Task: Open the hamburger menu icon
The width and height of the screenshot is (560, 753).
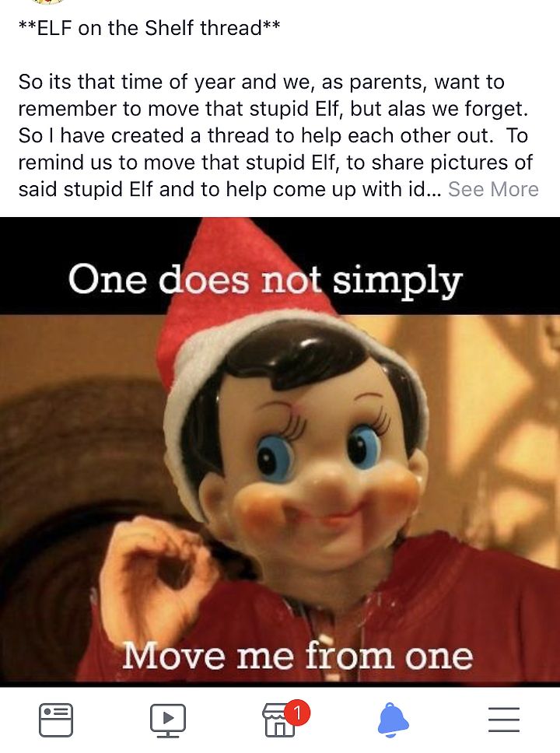Action: coord(504,720)
